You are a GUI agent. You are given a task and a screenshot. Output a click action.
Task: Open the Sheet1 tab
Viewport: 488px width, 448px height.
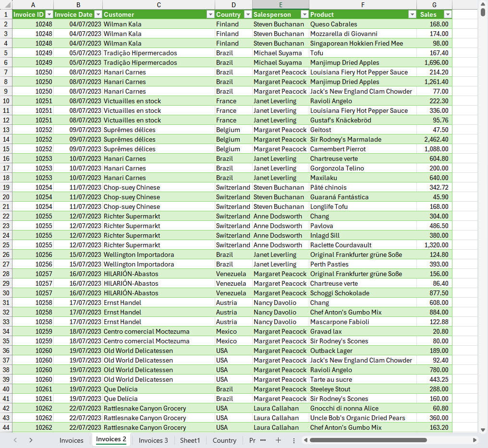click(x=190, y=440)
